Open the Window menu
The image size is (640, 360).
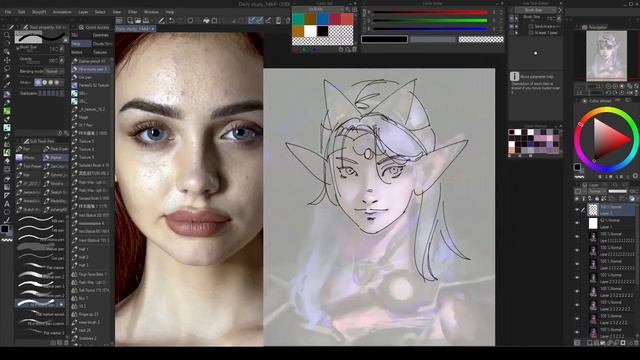151,12
